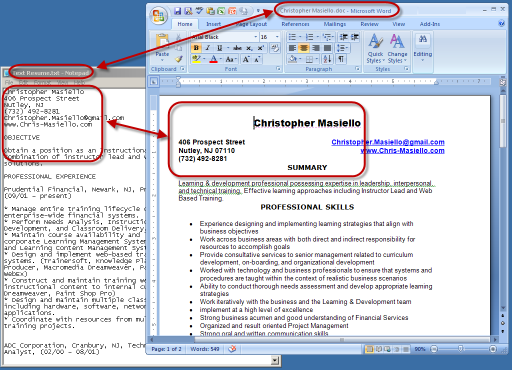Click the Office button orb
The width and height of the screenshot is (512, 370).
159,15
